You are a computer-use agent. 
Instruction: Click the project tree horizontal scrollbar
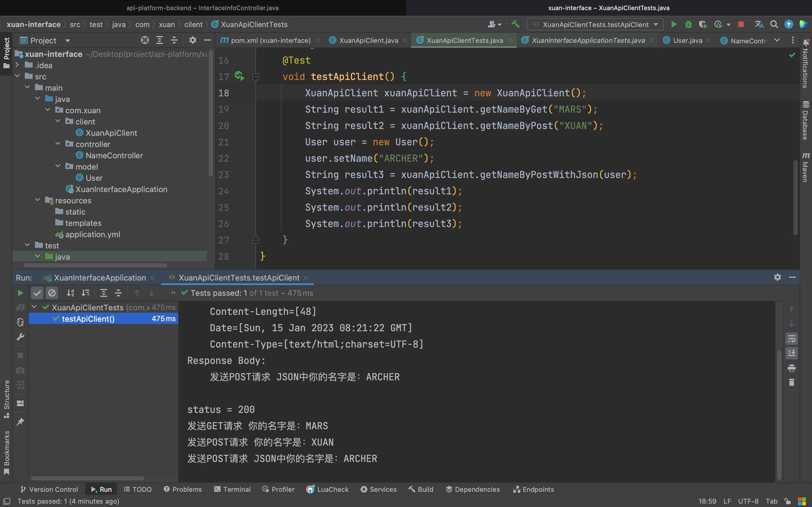point(96,265)
